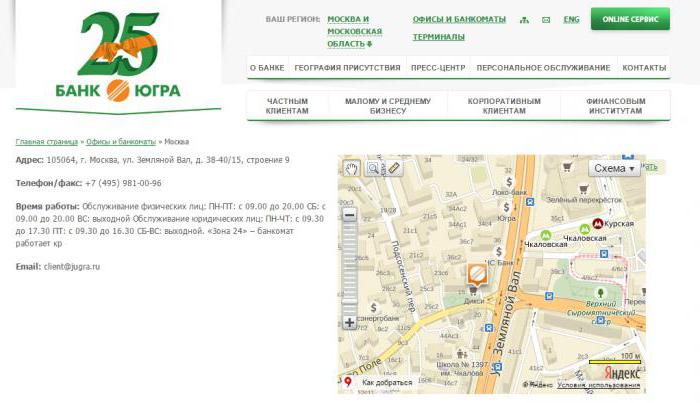Image resolution: width=700 pixels, height=403 pixels.
Task: Click the red Курская metro icon
Action: (598, 223)
